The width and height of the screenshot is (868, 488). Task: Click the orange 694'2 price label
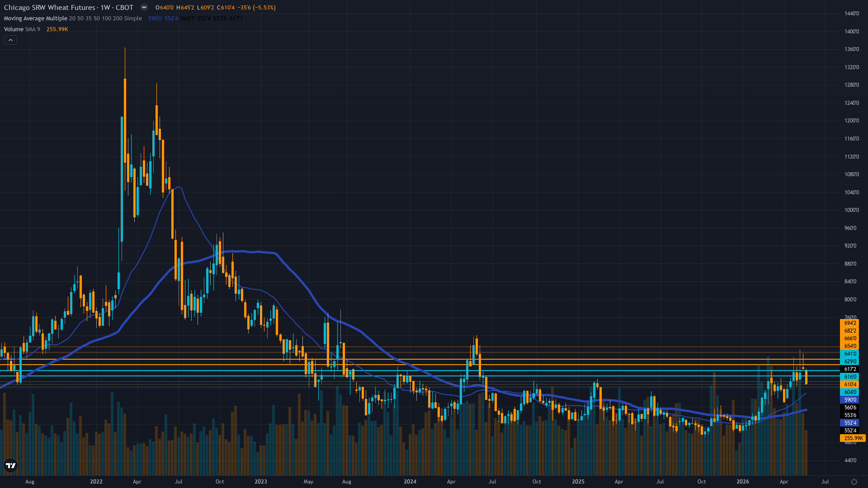pyautogui.click(x=849, y=323)
